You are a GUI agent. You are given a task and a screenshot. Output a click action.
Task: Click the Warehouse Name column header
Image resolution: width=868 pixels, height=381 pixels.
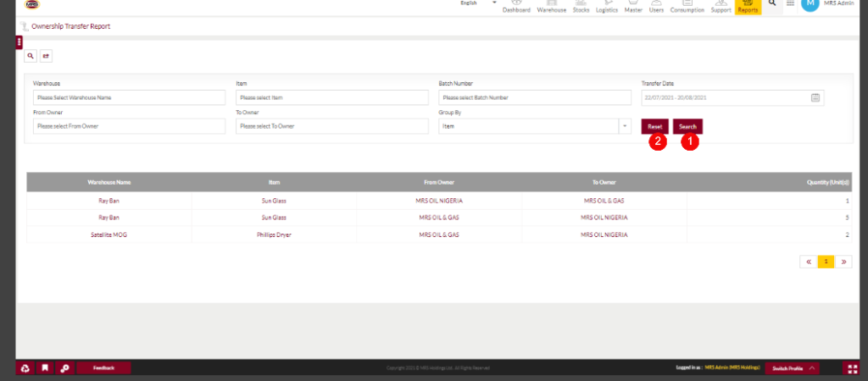(109, 182)
